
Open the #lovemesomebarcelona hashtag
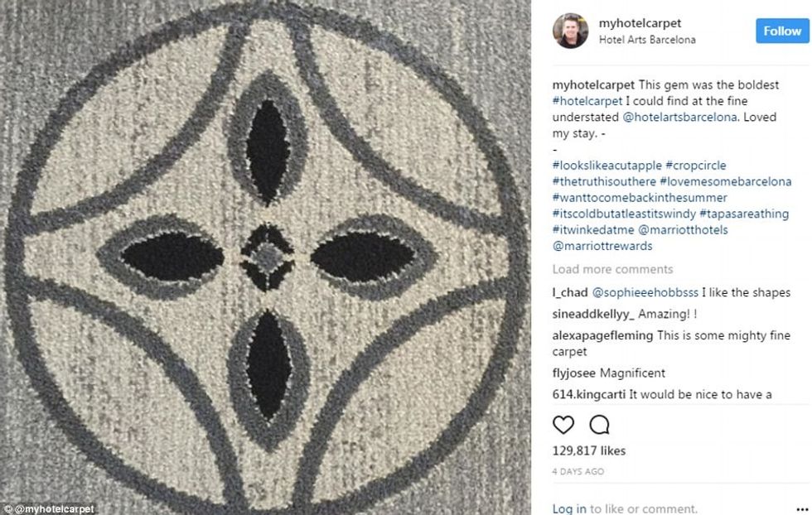click(x=725, y=181)
